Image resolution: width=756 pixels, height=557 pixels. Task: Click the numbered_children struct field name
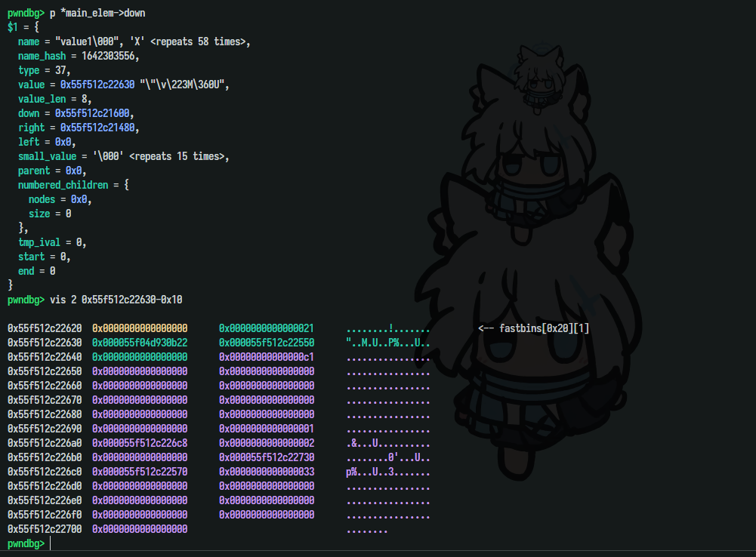[x=64, y=185]
